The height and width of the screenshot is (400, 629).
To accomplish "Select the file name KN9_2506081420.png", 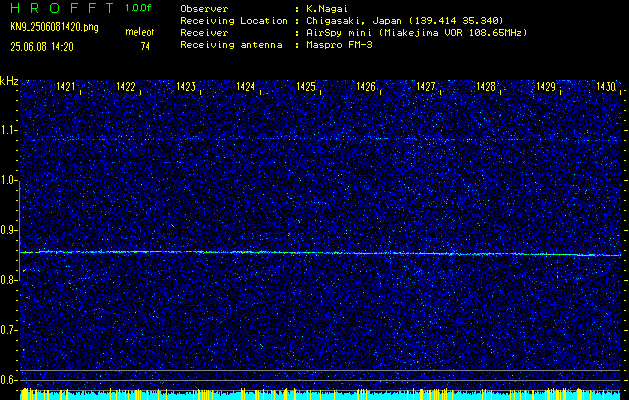I will 54,27.
